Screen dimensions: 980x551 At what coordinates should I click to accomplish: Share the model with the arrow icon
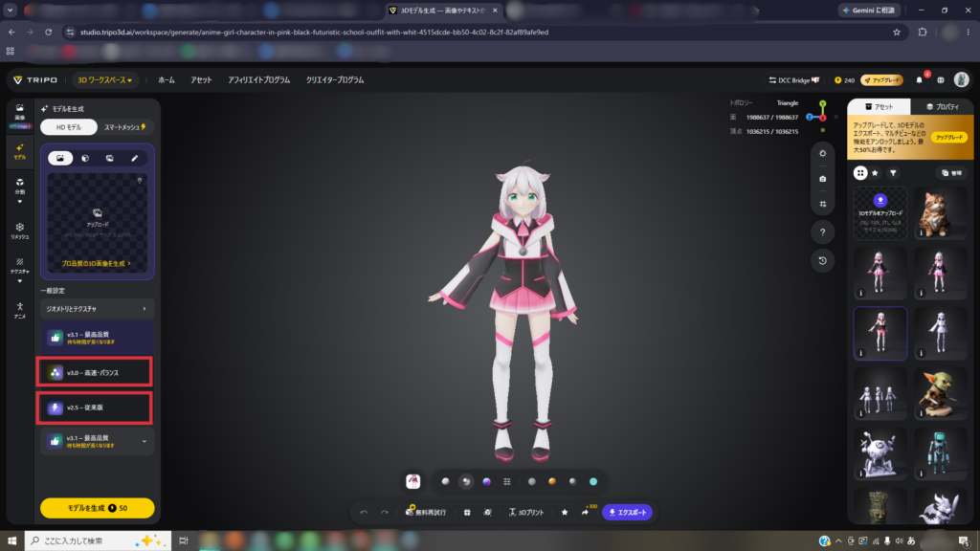[585, 513]
